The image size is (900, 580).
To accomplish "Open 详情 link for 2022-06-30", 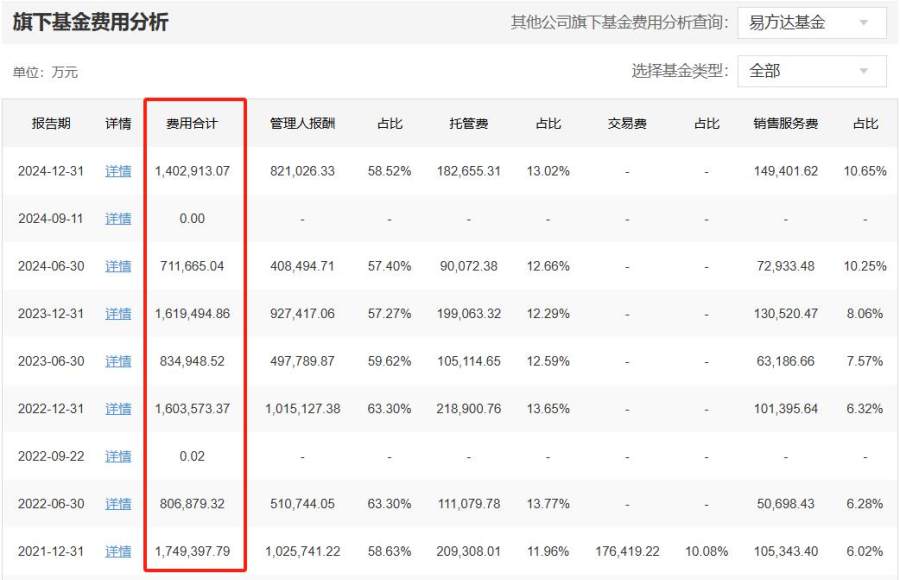I will coord(118,504).
